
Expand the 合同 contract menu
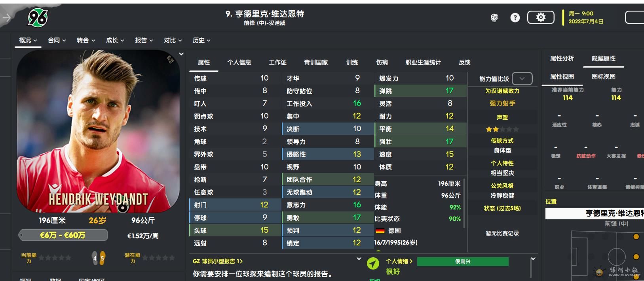pos(57,40)
